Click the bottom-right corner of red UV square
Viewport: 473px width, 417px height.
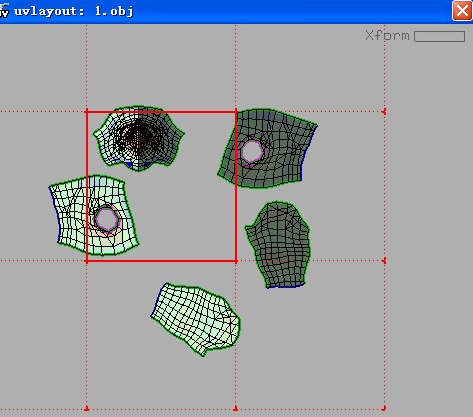(x=236, y=261)
